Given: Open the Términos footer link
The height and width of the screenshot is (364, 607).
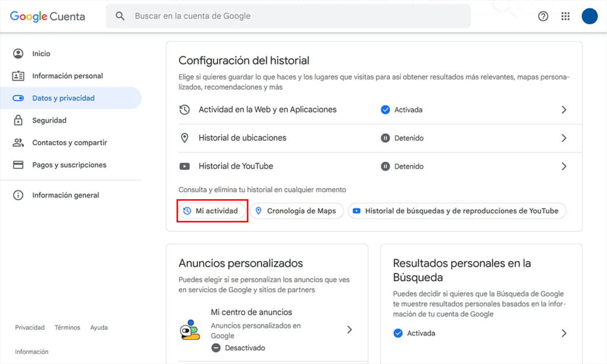Looking at the screenshot, I should [68, 327].
